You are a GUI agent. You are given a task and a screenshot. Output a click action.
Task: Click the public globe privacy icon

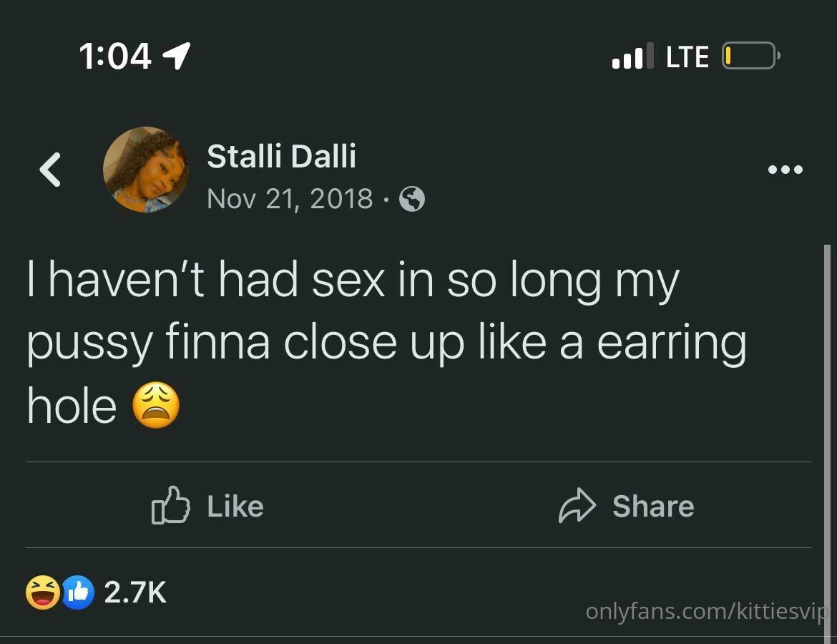[412, 200]
